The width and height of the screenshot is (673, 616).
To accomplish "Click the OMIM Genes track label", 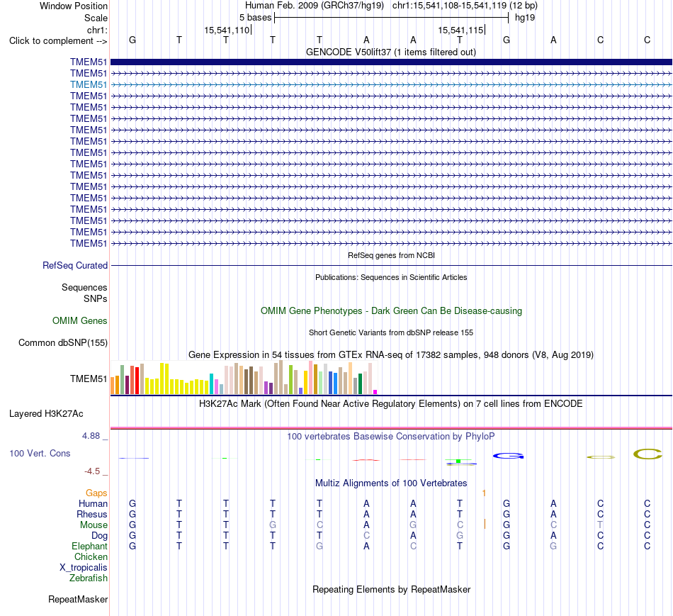I will coord(80,321).
